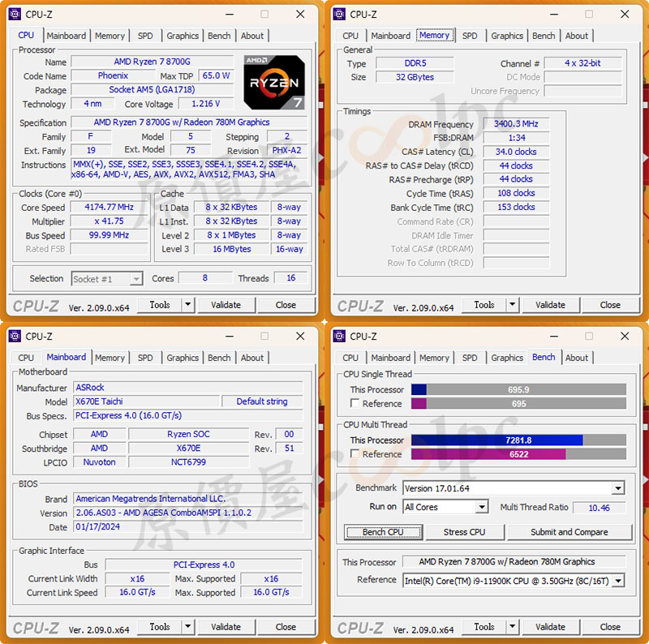The width and height of the screenshot is (649, 644).
Task: Go to the Bench tab in the Mainboard tab window
Action: 219,358
